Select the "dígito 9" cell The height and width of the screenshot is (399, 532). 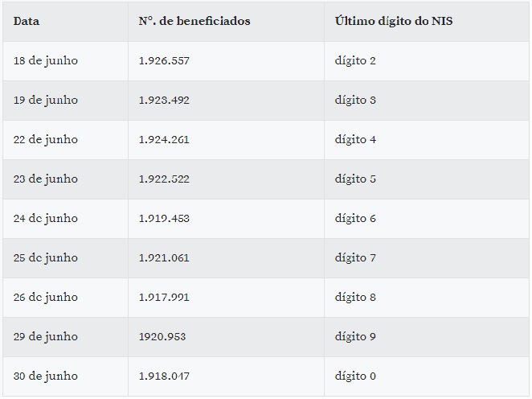coord(355,336)
